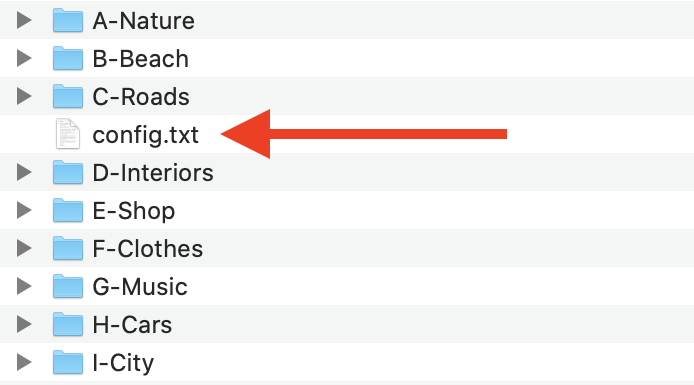Select the E-Shop folder label

pyautogui.click(x=134, y=212)
